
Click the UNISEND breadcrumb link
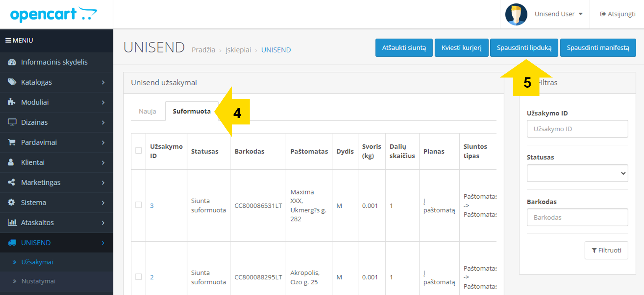(x=276, y=50)
